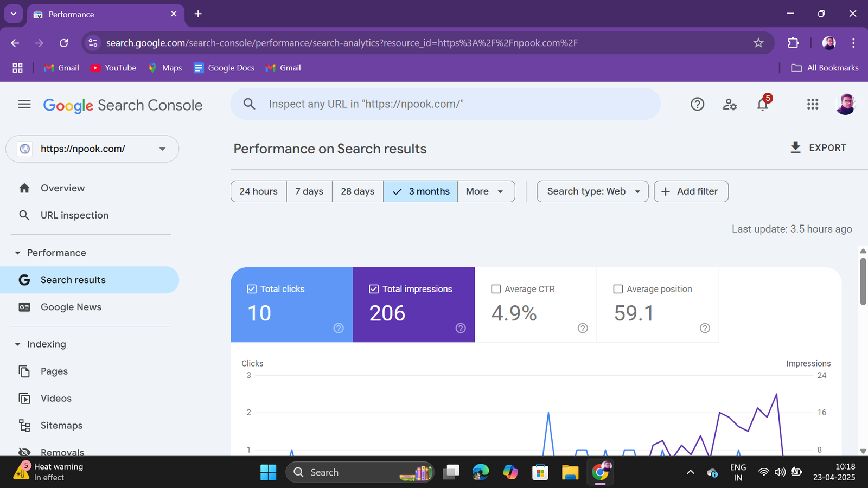Open Search results in sidebar
The width and height of the screenshot is (868, 488).
[x=90, y=280]
